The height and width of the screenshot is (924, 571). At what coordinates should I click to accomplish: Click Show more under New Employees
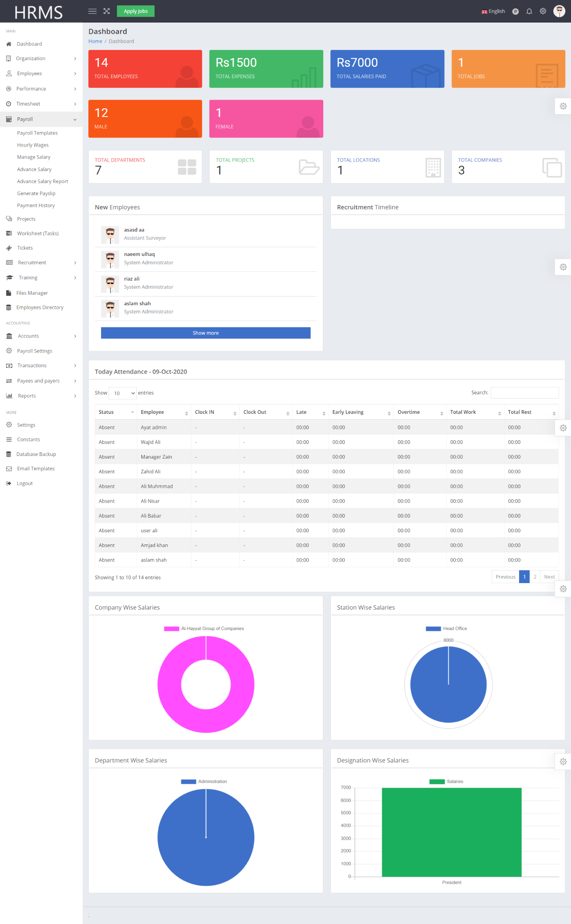pyautogui.click(x=206, y=333)
